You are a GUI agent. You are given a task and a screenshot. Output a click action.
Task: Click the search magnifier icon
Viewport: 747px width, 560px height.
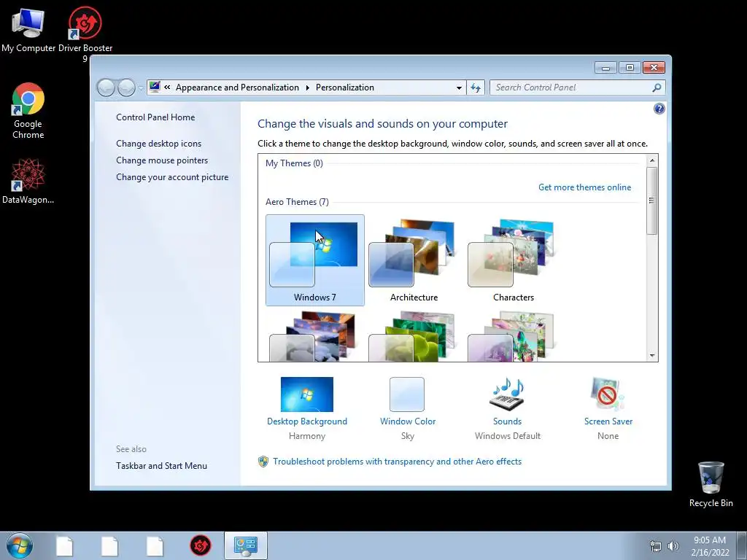coord(657,87)
